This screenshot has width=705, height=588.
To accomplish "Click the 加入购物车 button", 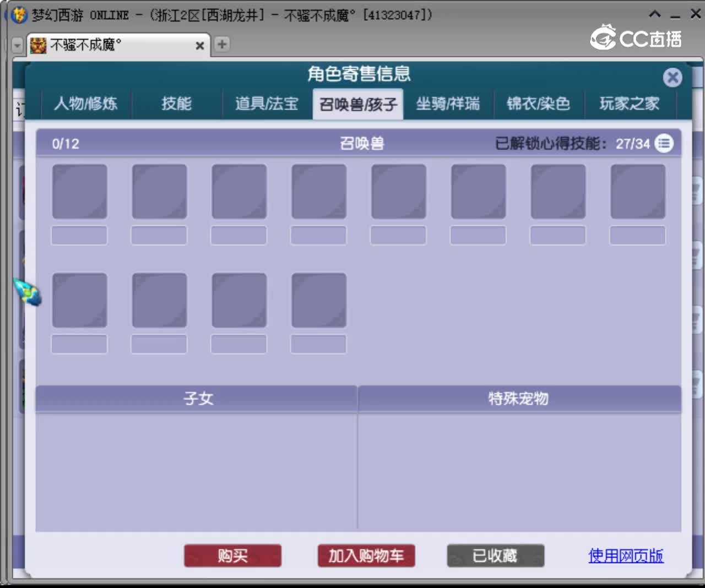I will click(366, 556).
